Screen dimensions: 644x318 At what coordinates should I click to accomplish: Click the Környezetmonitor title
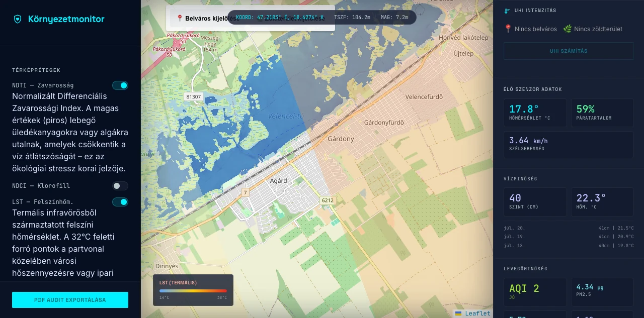pyautogui.click(x=66, y=19)
